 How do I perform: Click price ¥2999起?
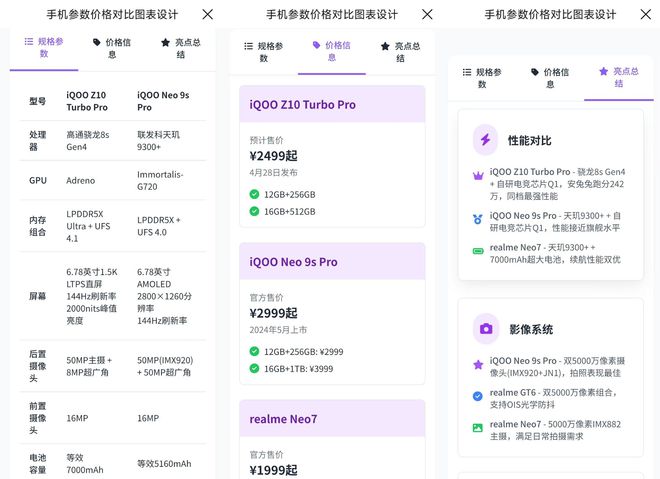[x=273, y=313]
